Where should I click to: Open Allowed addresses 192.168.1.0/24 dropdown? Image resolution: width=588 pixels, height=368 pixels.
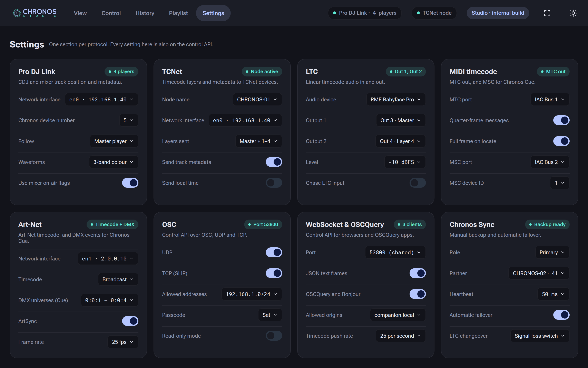[252, 294]
